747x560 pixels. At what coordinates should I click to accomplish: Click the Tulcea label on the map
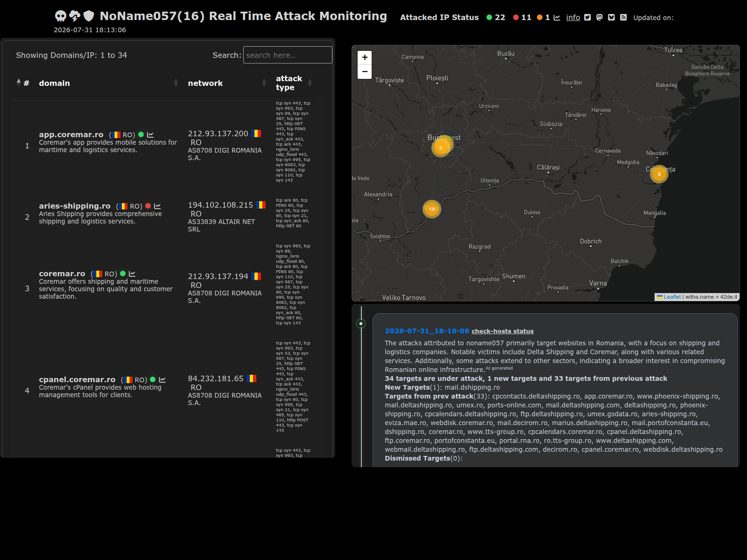tap(673, 50)
